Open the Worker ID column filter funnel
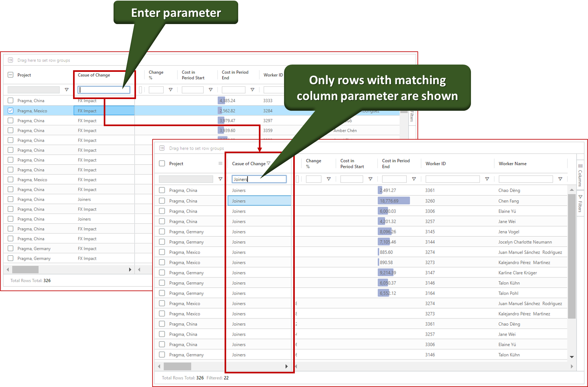The width and height of the screenshot is (588, 387). click(487, 179)
